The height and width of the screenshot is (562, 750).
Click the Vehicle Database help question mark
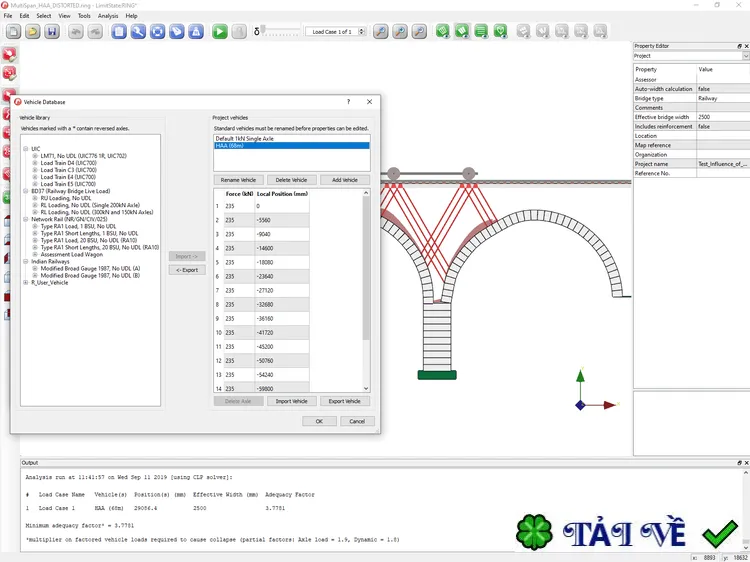pos(348,101)
